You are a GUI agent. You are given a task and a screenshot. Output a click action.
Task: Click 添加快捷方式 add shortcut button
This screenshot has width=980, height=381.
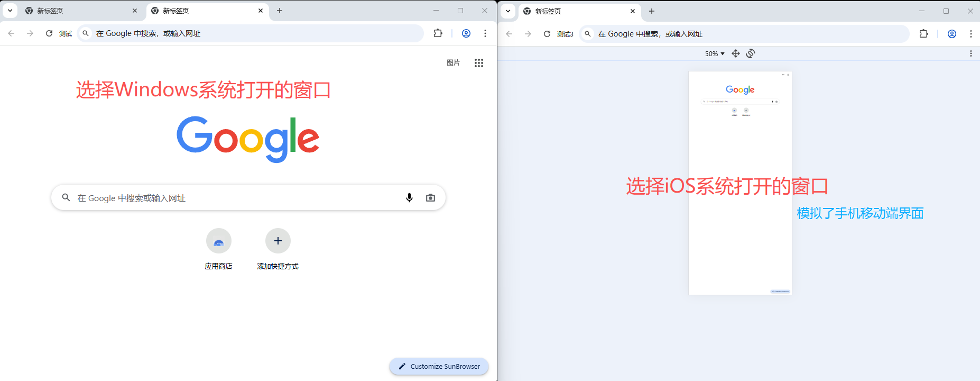[x=278, y=249]
